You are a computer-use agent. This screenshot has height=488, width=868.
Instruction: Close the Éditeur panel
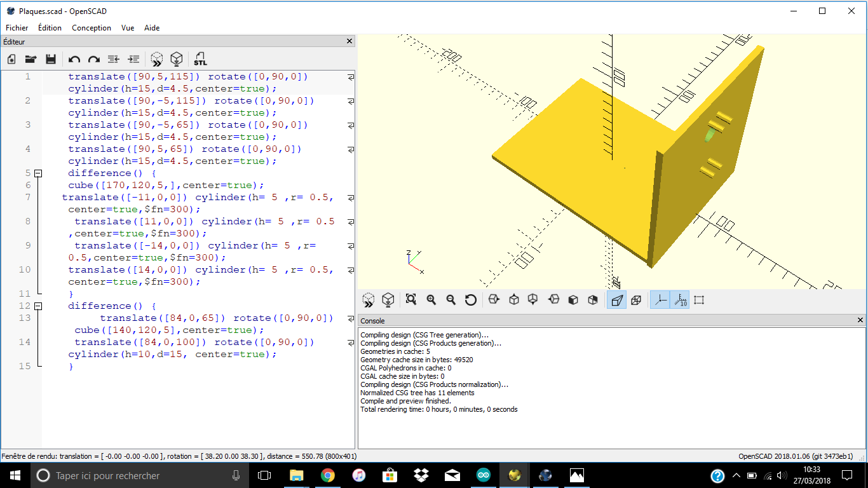pyautogui.click(x=349, y=41)
